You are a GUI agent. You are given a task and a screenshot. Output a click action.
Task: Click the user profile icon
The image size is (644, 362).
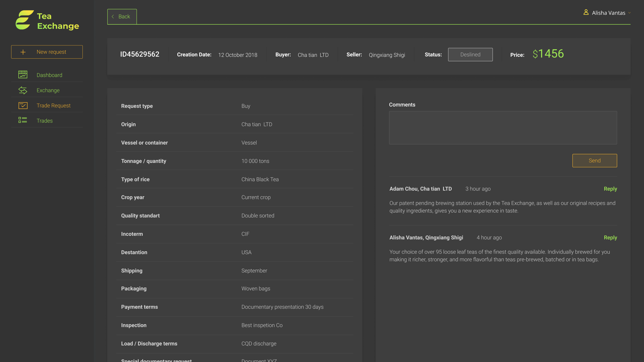586,12
